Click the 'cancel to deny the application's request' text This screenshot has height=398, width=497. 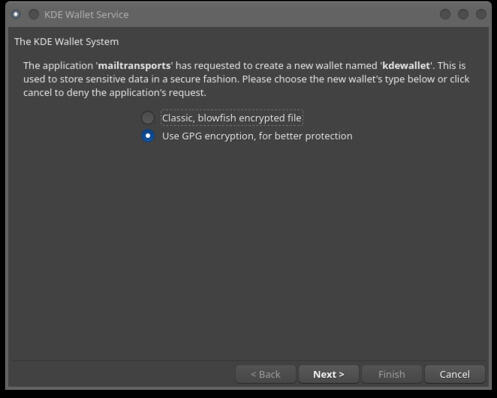115,93
